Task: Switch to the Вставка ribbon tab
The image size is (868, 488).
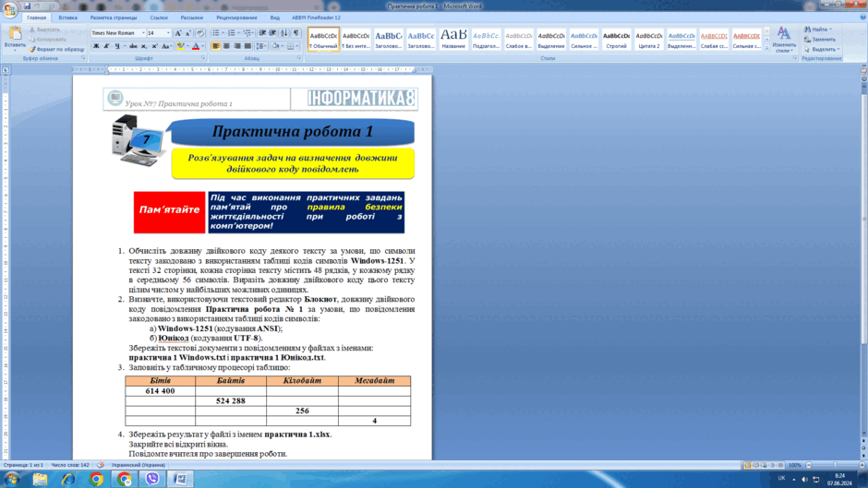Action: pos(68,18)
